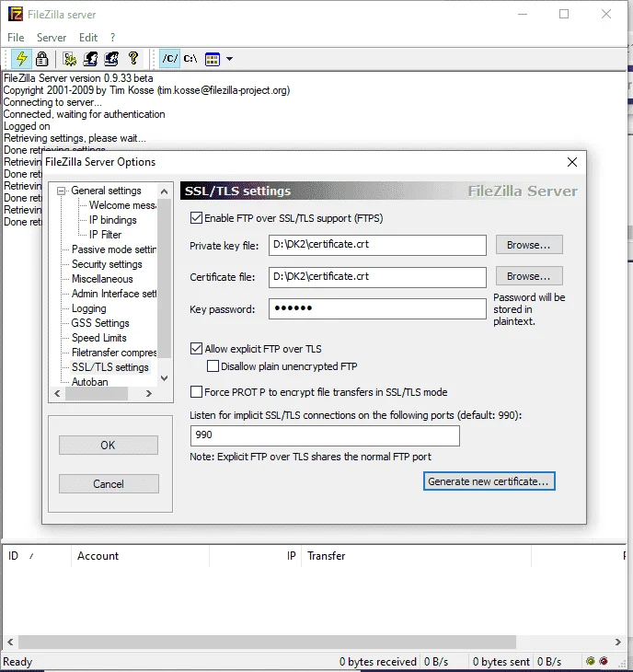Click the FileZilla logo in title bar

[x=16, y=14]
